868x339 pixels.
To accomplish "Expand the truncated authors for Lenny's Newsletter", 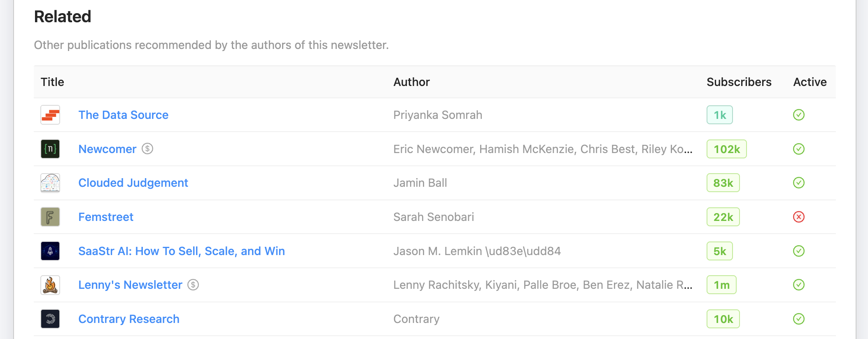I will [688, 285].
